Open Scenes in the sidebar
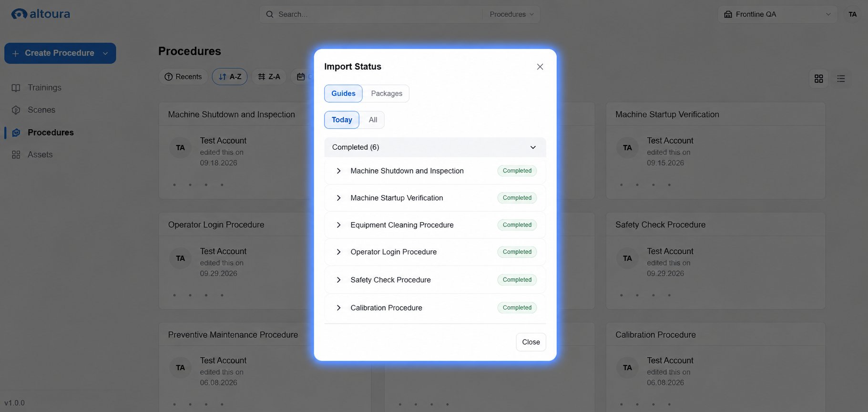The height and width of the screenshot is (412, 868). pyautogui.click(x=41, y=110)
